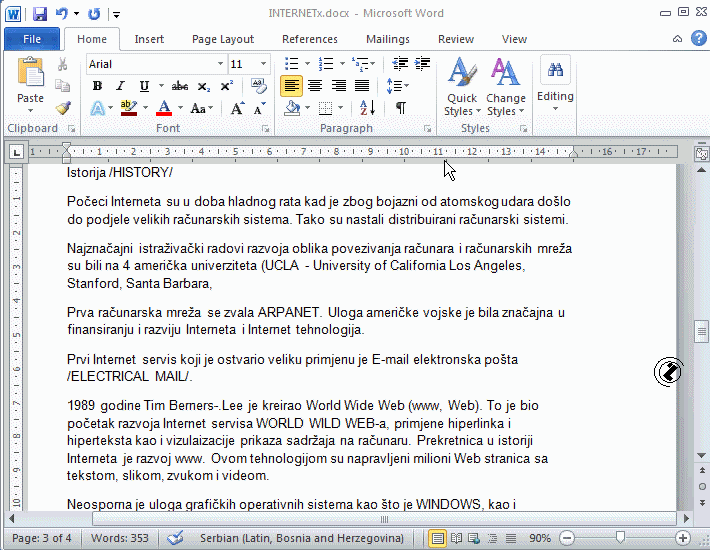Click the Clear Formatting icon

coord(260,86)
